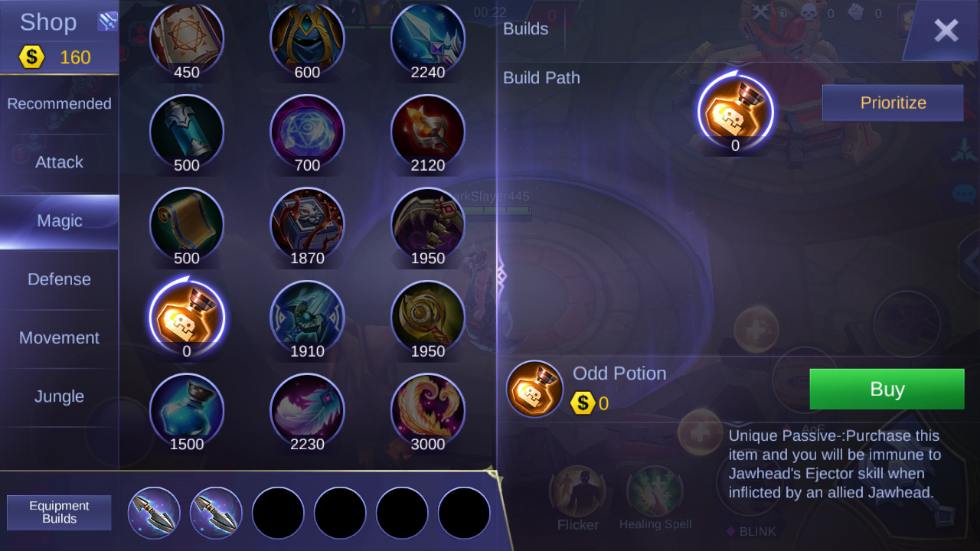Open Equipment Builds
980x551 pixels.
(59, 513)
